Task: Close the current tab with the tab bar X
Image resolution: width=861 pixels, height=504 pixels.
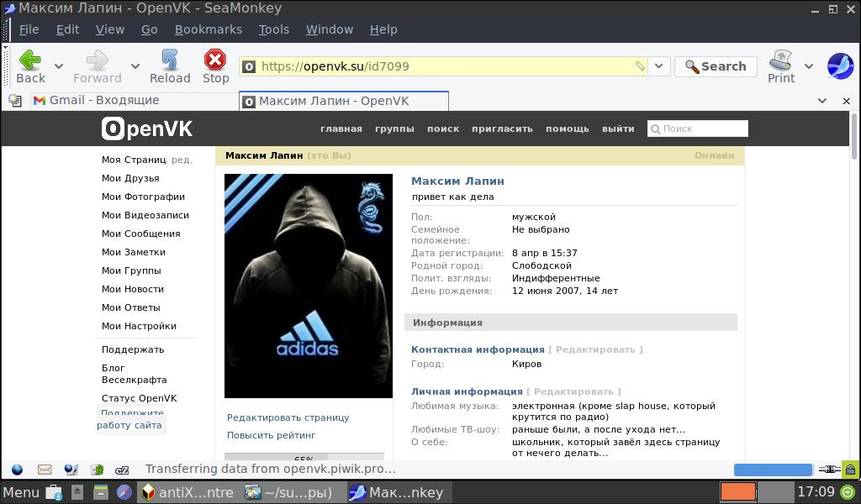Action: tap(846, 101)
